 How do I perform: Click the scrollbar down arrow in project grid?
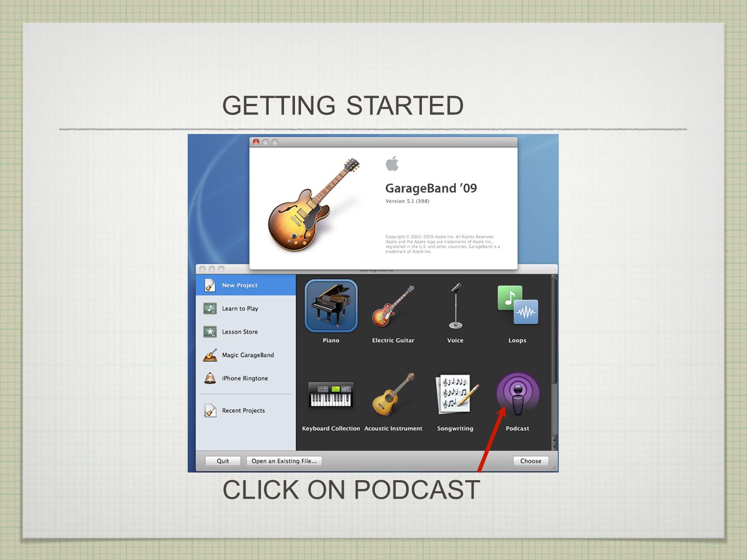click(x=554, y=447)
